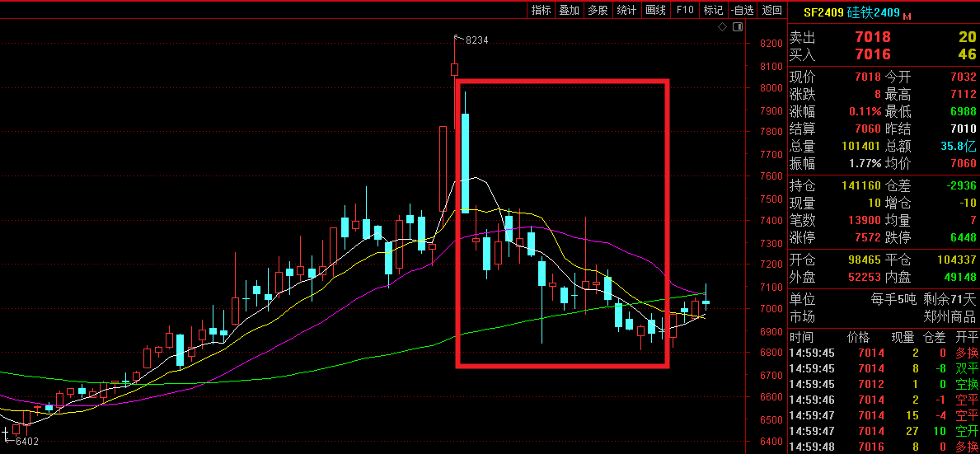Switch to 多股 multi-stock view
980x454 pixels.
(598, 10)
